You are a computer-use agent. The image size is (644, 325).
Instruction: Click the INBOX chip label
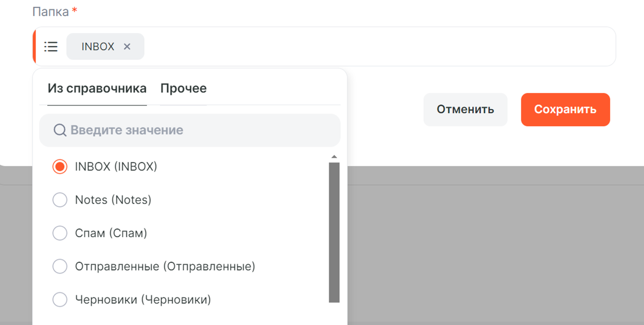pos(98,47)
